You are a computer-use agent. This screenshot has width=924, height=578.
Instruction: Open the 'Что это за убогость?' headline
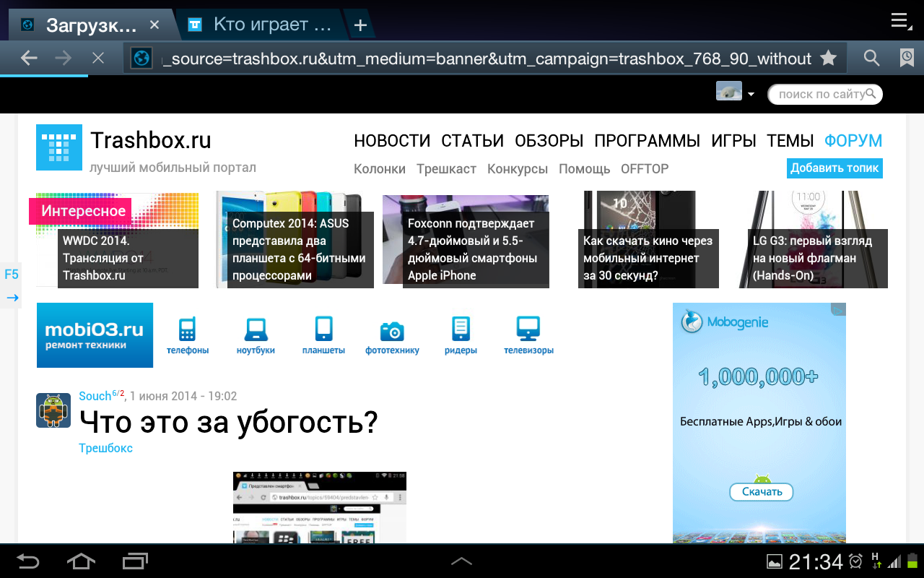pyautogui.click(x=228, y=422)
